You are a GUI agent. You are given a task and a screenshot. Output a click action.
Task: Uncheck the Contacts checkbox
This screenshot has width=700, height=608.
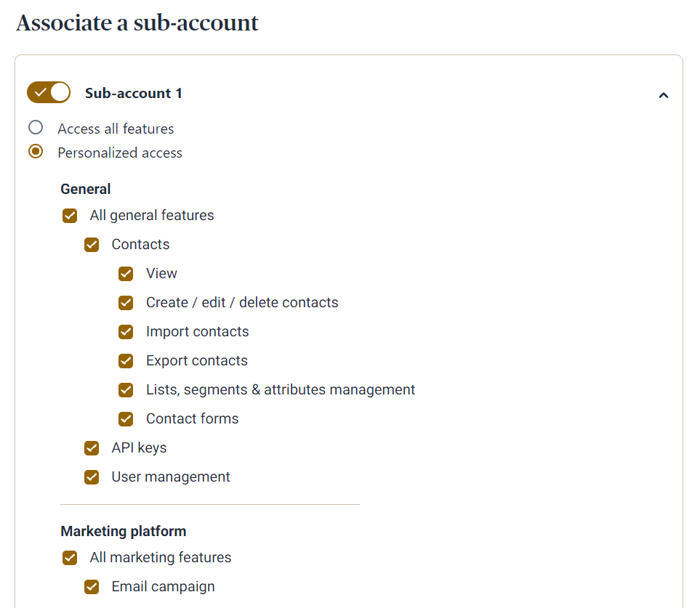92,245
